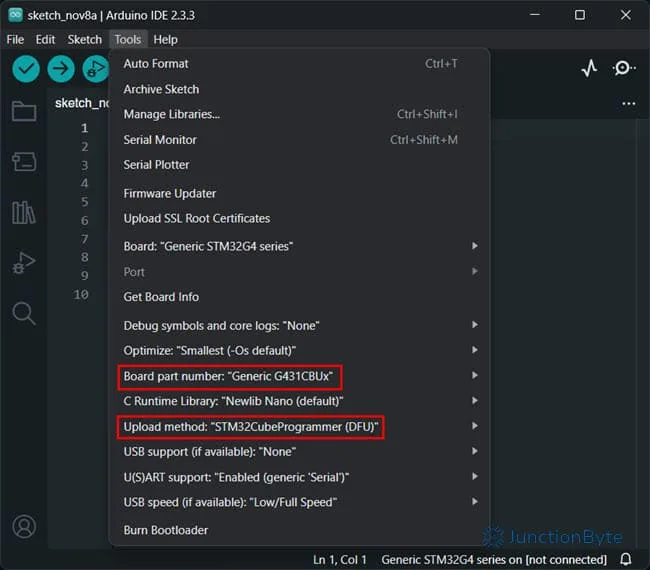Open the Search magnifier in sidebar
Image resolution: width=650 pixels, height=570 pixels.
(x=24, y=313)
